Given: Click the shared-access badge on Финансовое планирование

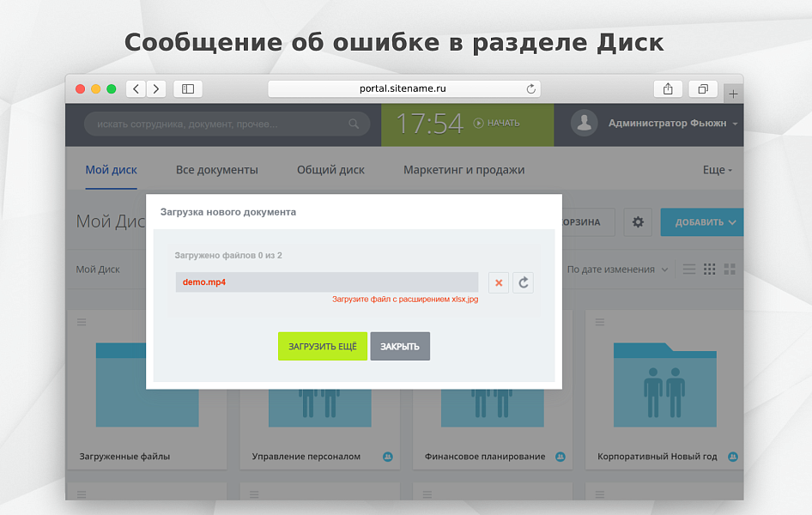Looking at the screenshot, I should tap(561, 456).
